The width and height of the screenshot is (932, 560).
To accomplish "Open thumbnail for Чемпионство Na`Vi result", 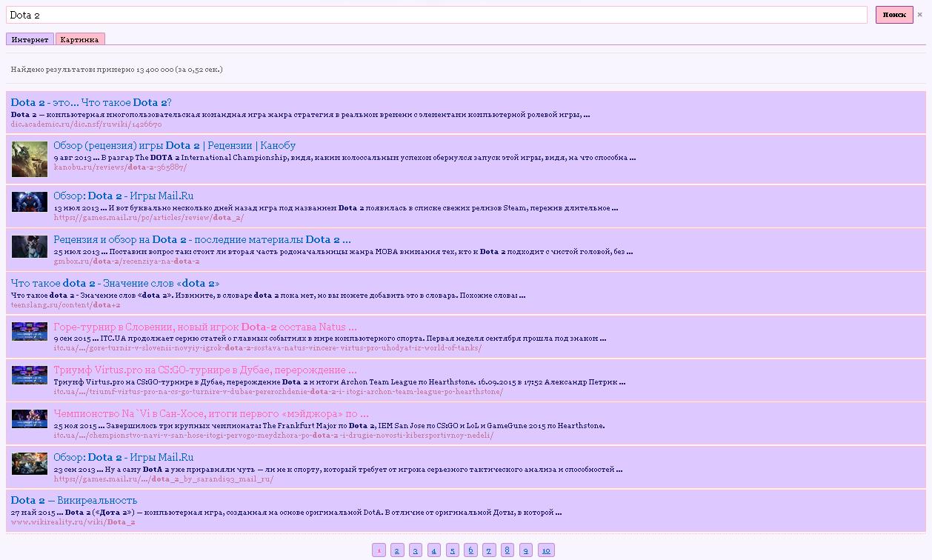I will (30, 419).
